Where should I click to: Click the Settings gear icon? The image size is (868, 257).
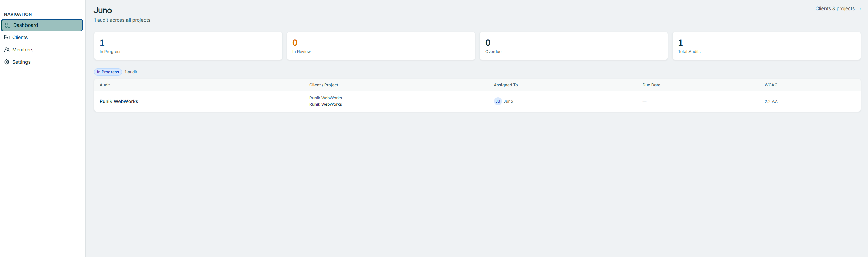point(7,62)
